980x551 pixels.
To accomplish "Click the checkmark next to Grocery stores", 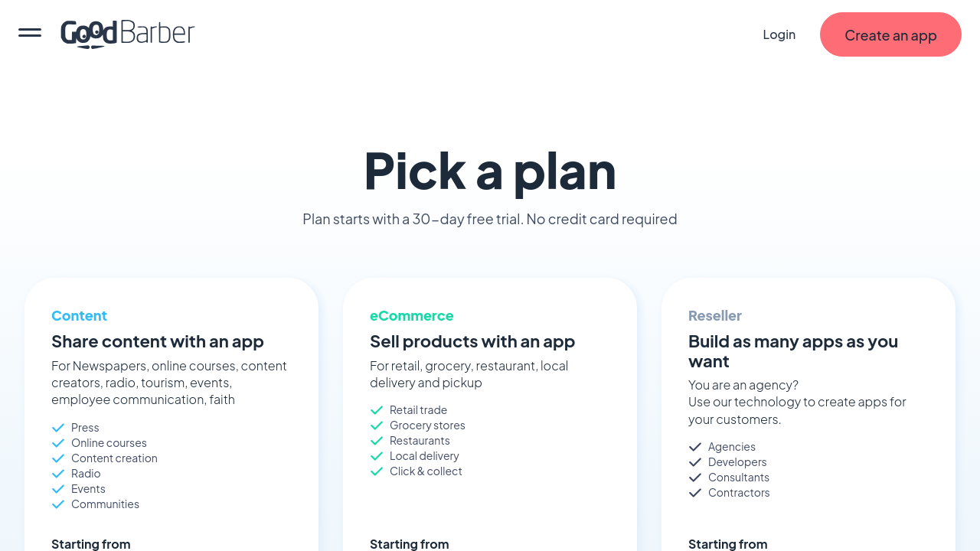I will coord(377,425).
